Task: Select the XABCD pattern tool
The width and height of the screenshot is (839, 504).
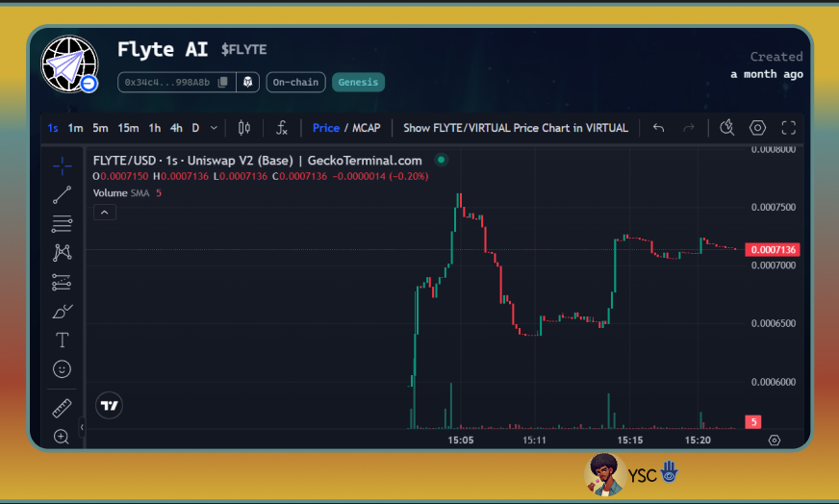Action: click(x=63, y=253)
